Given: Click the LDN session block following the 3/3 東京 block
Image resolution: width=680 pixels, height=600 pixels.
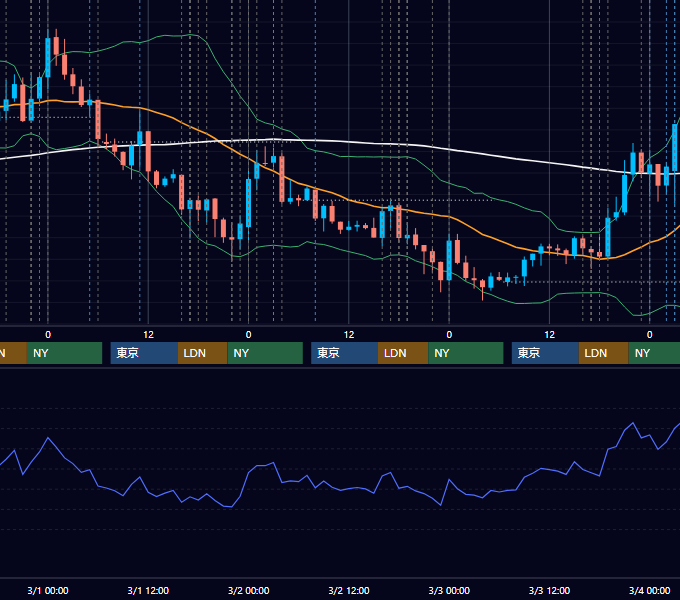Looking at the screenshot, I should tap(604, 353).
